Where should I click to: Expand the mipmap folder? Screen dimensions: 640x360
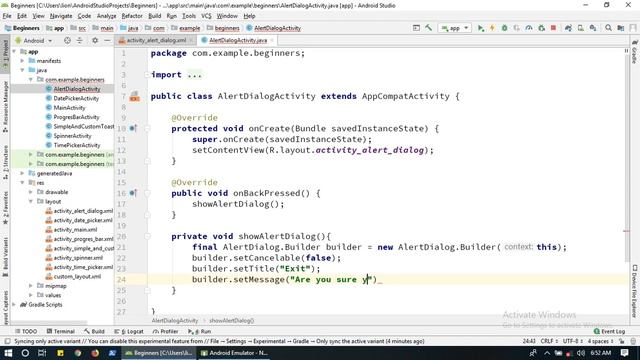31,286
